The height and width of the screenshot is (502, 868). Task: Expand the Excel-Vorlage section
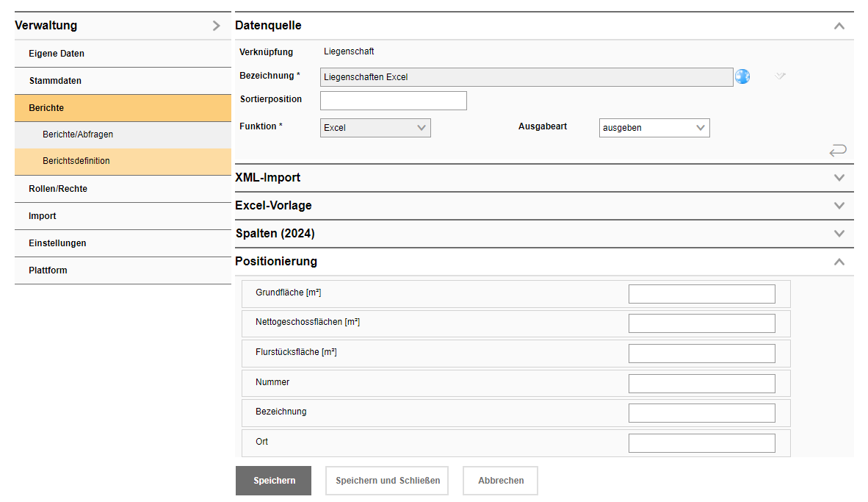coord(839,206)
